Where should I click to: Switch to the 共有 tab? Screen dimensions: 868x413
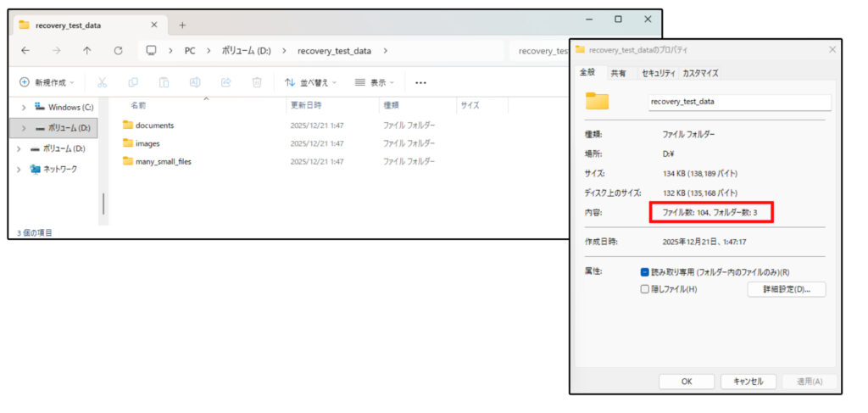619,74
